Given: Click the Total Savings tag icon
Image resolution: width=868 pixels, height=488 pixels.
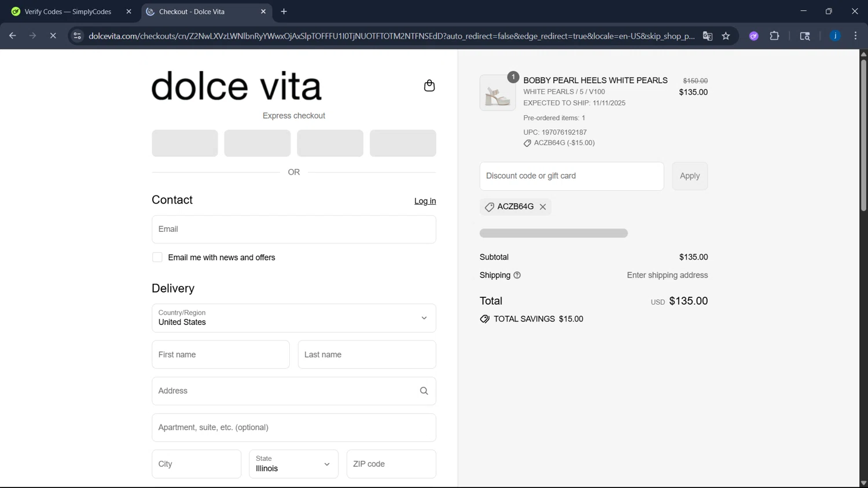Looking at the screenshot, I should click(484, 319).
